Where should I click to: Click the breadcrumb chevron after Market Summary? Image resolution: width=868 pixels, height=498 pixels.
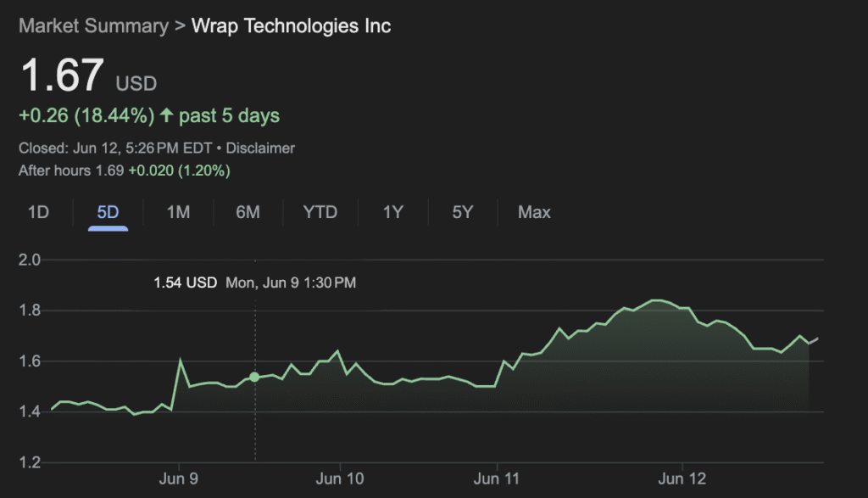coord(180,25)
